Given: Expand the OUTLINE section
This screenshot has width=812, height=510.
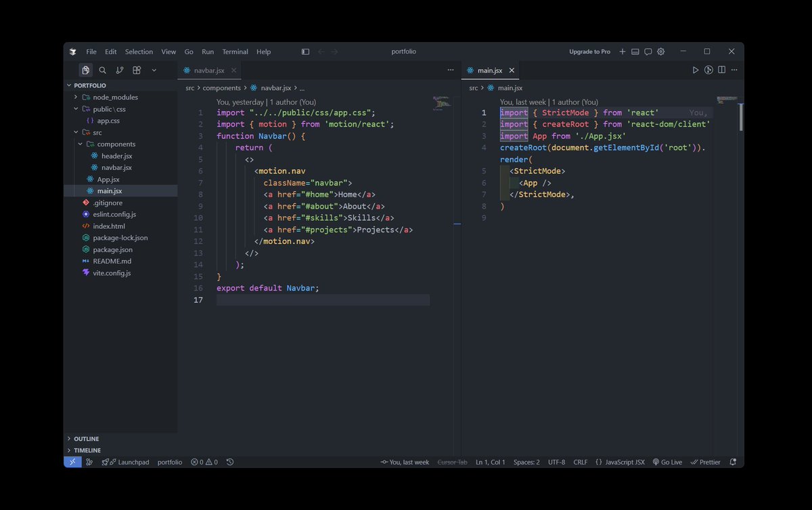Looking at the screenshot, I should pyautogui.click(x=120, y=439).
